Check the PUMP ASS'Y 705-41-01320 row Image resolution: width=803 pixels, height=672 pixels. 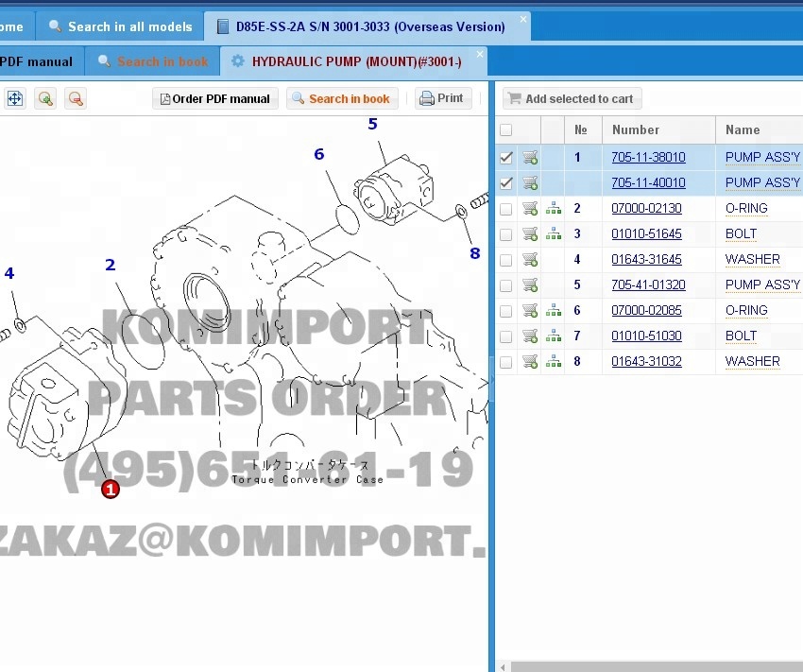tap(506, 285)
